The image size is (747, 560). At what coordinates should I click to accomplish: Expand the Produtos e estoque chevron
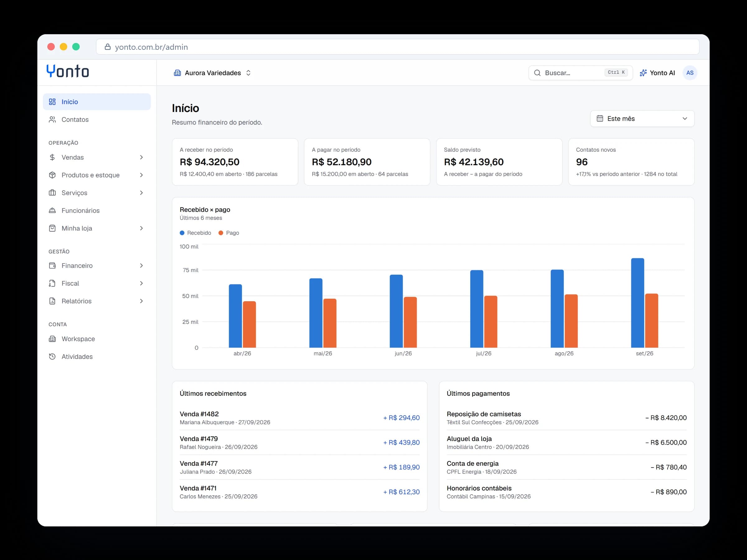pyautogui.click(x=142, y=175)
